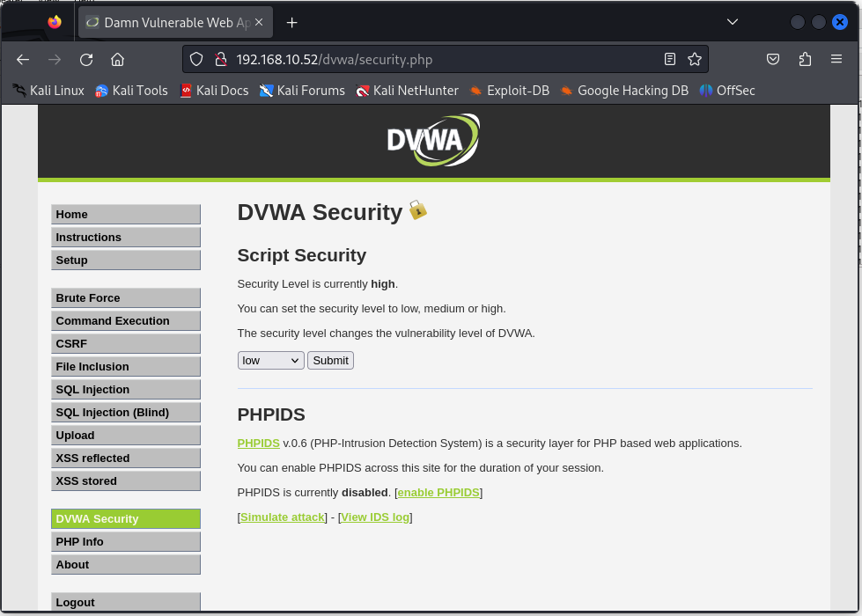Open Instructions in sidebar menu
Image resolution: width=862 pixels, height=616 pixels.
pos(126,238)
